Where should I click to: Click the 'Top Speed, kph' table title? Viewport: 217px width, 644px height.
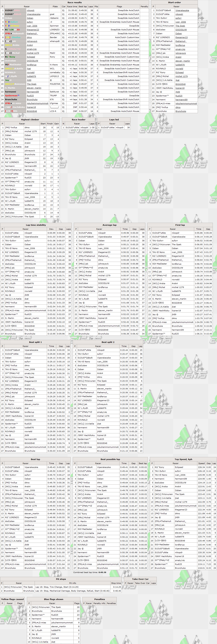point(183,459)
